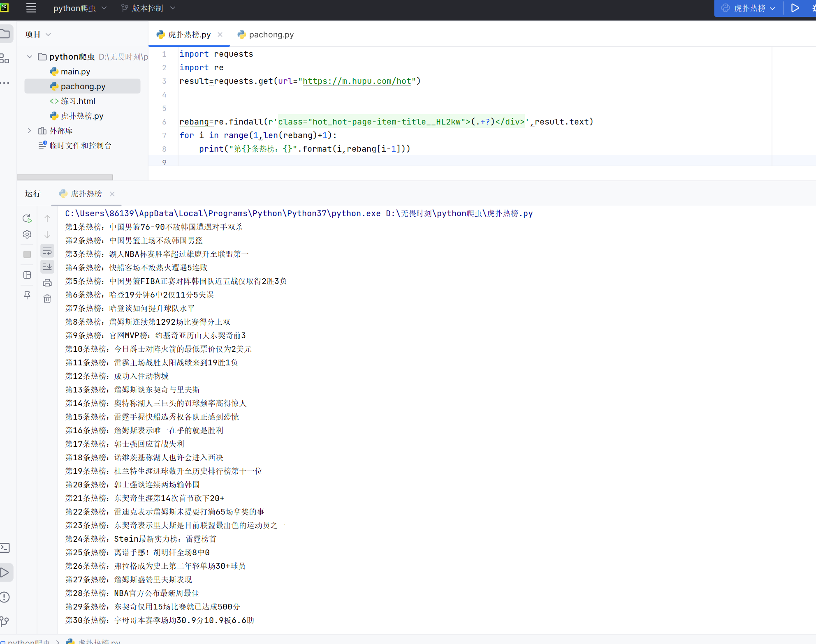This screenshot has width=816, height=644.
Task: Open run panel settings gear icon
Action: coord(27,234)
